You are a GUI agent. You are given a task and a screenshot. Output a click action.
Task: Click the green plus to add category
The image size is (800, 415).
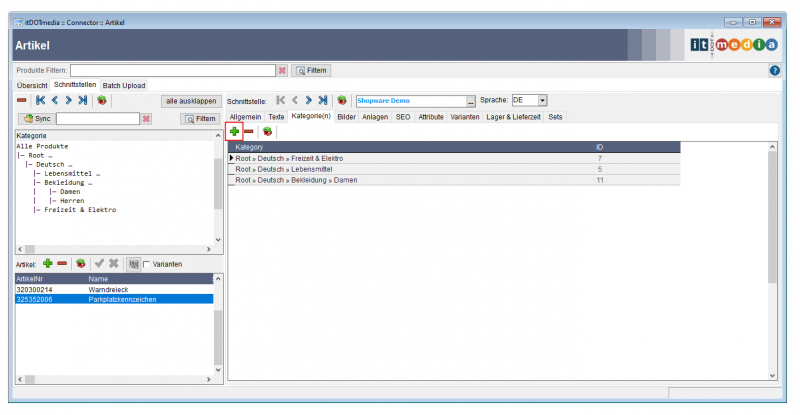(x=234, y=131)
